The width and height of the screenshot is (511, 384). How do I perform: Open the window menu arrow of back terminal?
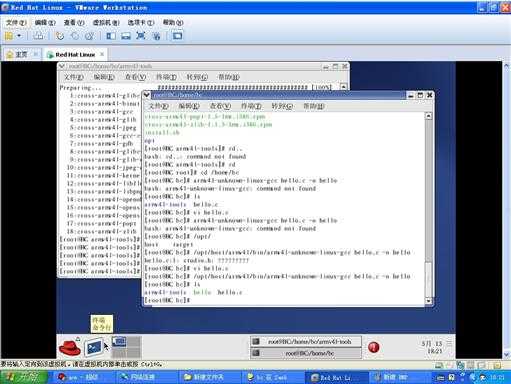click(x=62, y=66)
